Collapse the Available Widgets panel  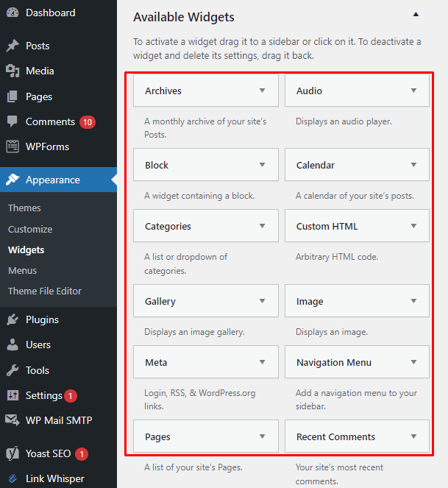416,14
